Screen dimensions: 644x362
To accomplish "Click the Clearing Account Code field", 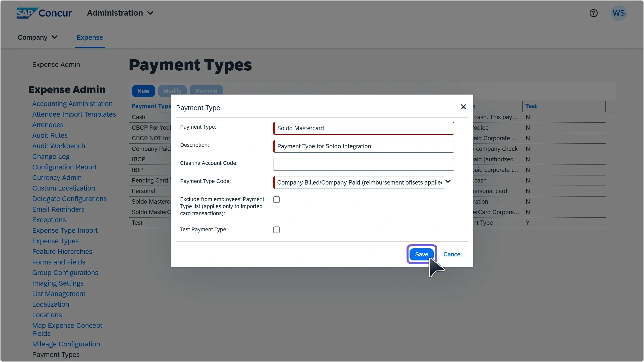I will click(x=364, y=164).
